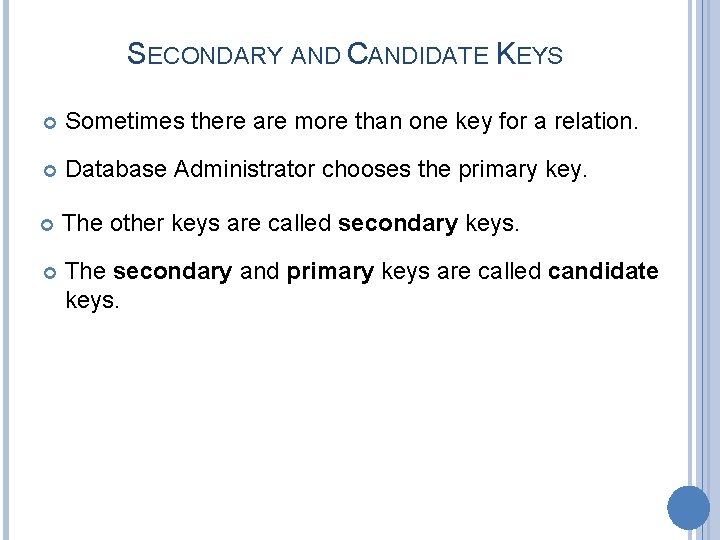Click the blue circle in bottom-right corner
Screen dimensions: 720x540
click(x=688, y=508)
